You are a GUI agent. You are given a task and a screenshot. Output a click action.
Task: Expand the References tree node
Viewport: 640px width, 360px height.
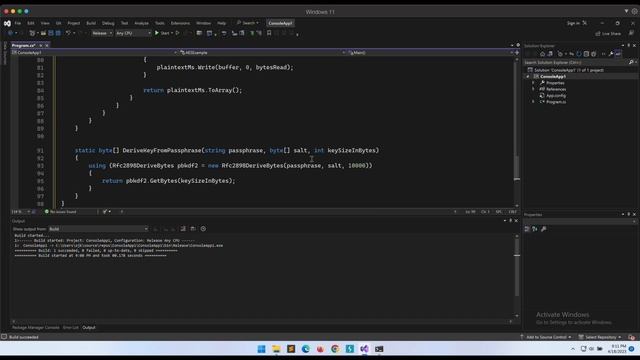pyautogui.click(x=533, y=89)
